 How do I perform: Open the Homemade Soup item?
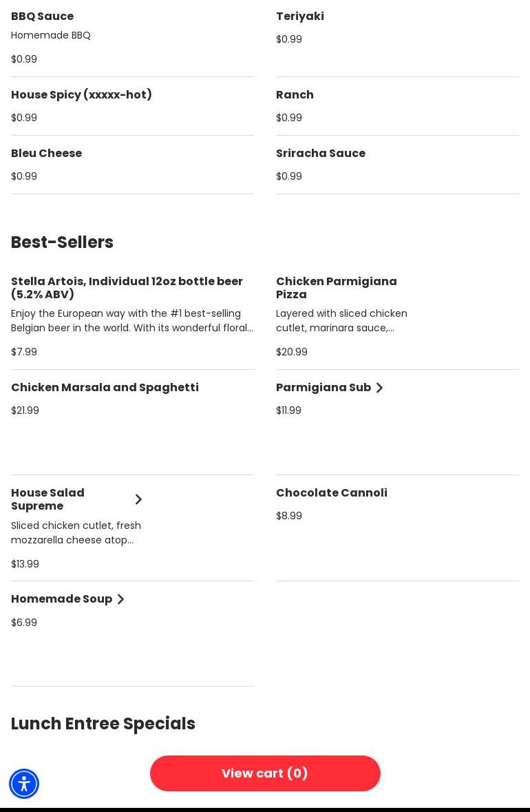coord(61,599)
